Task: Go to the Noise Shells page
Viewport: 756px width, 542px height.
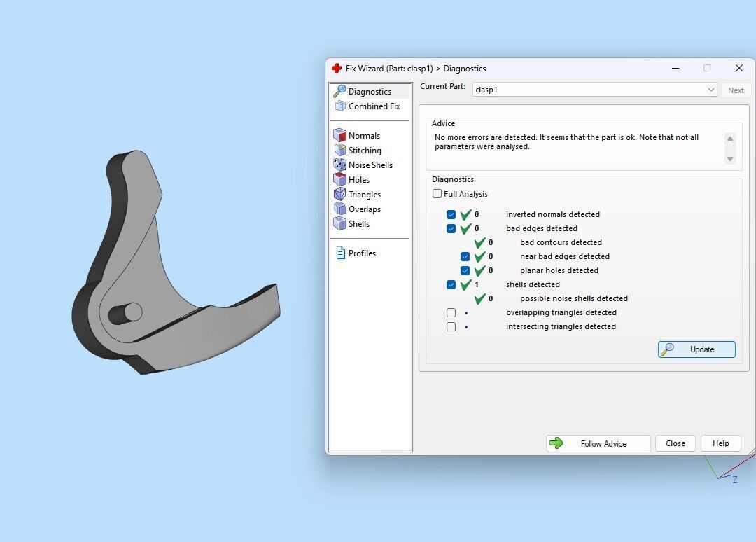Action: coord(370,165)
